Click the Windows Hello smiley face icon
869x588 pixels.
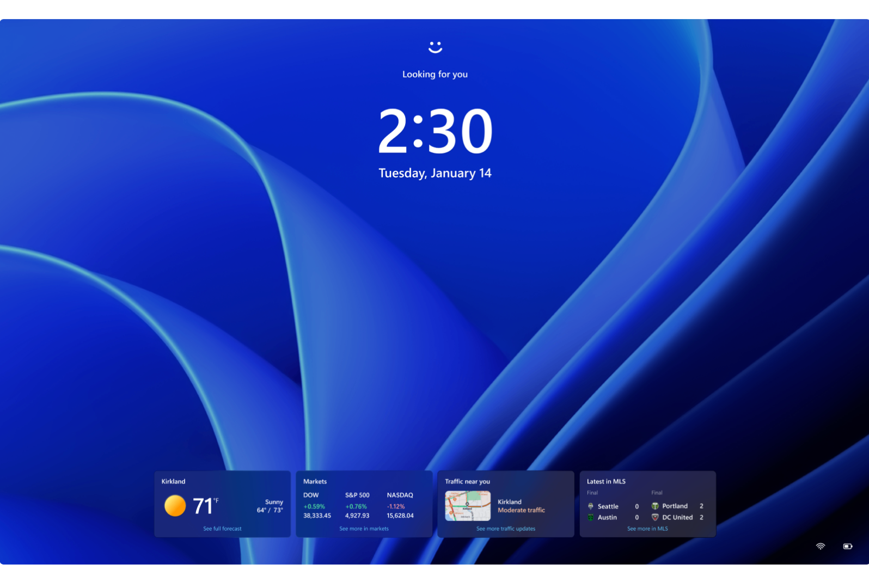point(435,47)
